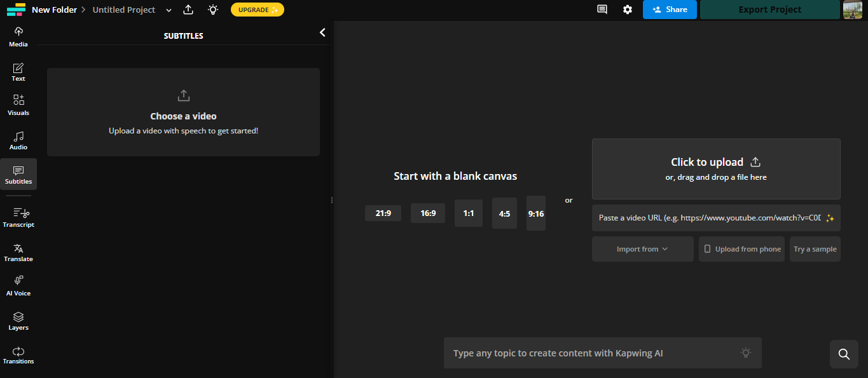This screenshot has height=378, width=868.
Task: Show the Layers panel
Action: click(x=18, y=320)
